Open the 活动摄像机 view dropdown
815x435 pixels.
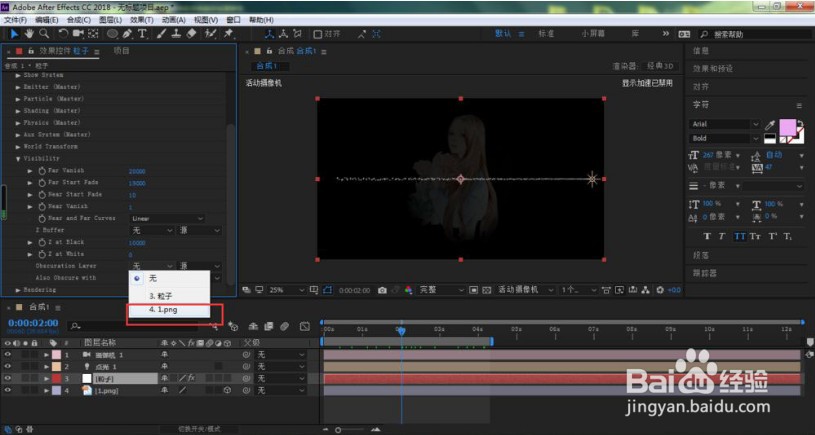pos(525,290)
